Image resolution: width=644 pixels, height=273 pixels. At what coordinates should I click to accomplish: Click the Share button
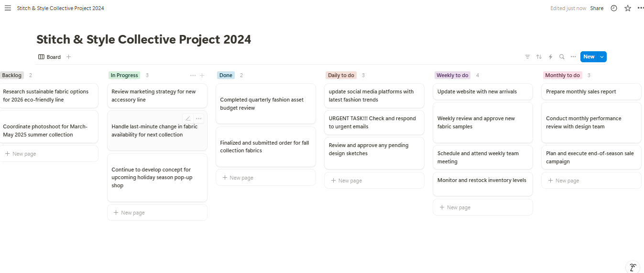coord(597,8)
